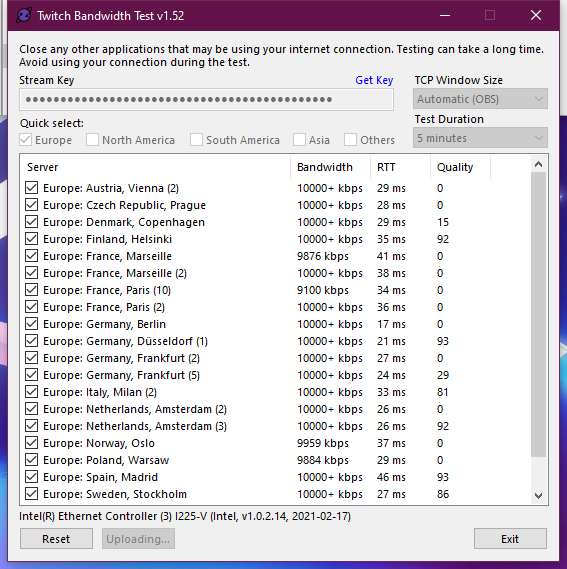Sort the list by Bandwidth column header

tap(330, 167)
